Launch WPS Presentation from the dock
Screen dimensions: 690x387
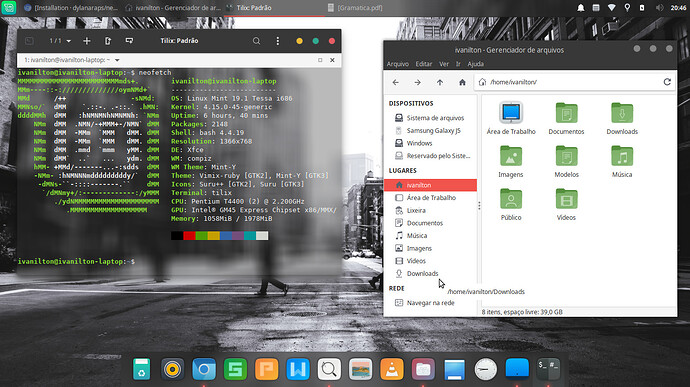tap(267, 369)
